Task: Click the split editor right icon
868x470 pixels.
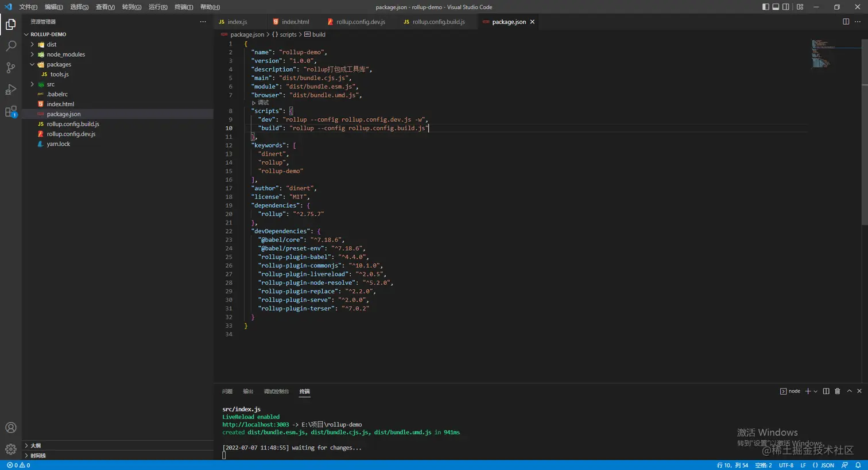Action: [846, 22]
